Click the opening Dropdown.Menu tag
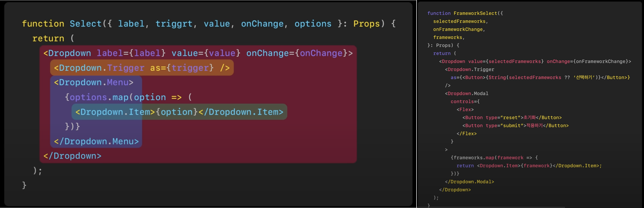This screenshot has height=208, width=644. pos(94,82)
